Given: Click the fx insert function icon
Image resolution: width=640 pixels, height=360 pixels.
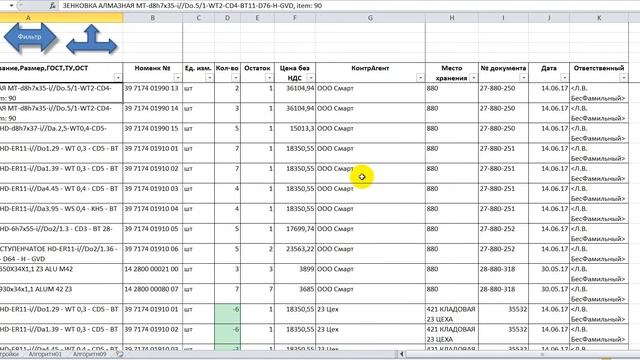Looking at the screenshot, I should click(53, 6).
